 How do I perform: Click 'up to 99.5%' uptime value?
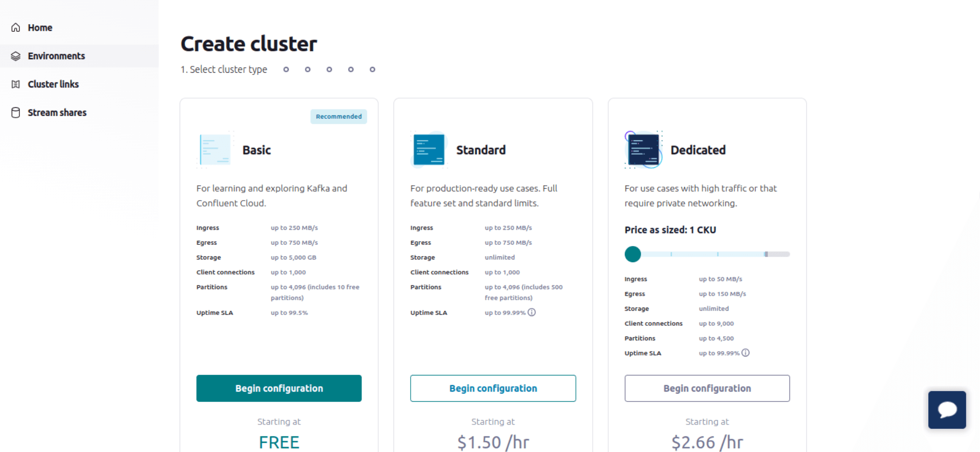coord(289,313)
